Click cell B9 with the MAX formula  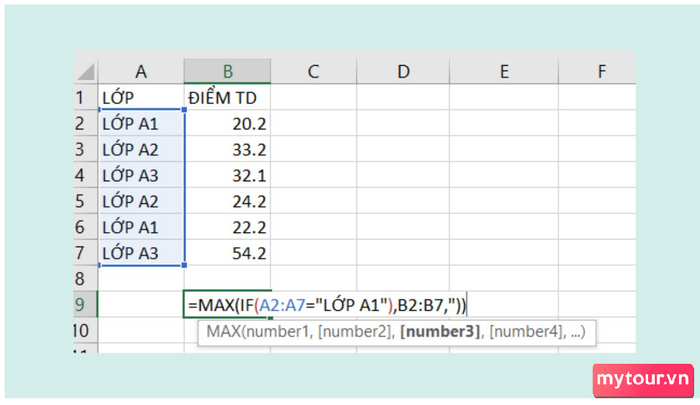[x=227, y=305]
